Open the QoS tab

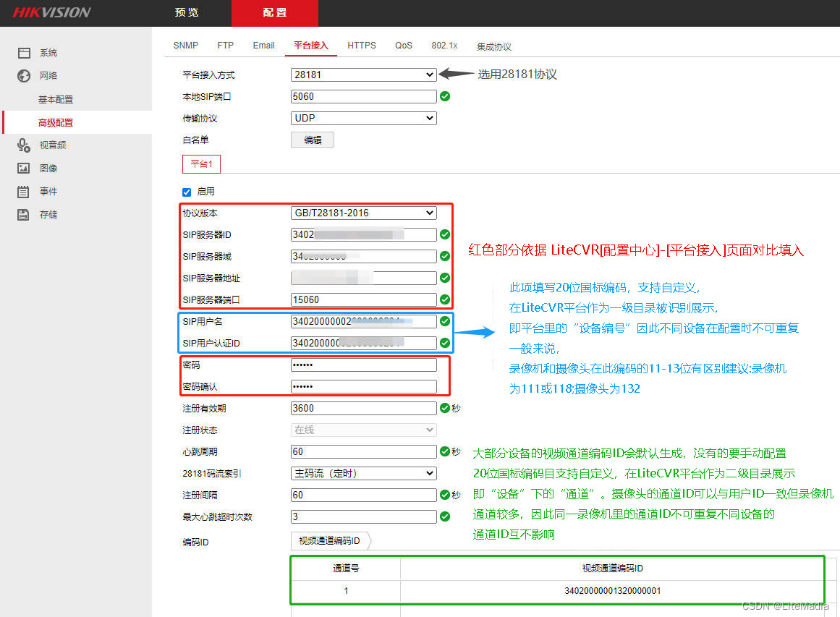tap(404, 46)
